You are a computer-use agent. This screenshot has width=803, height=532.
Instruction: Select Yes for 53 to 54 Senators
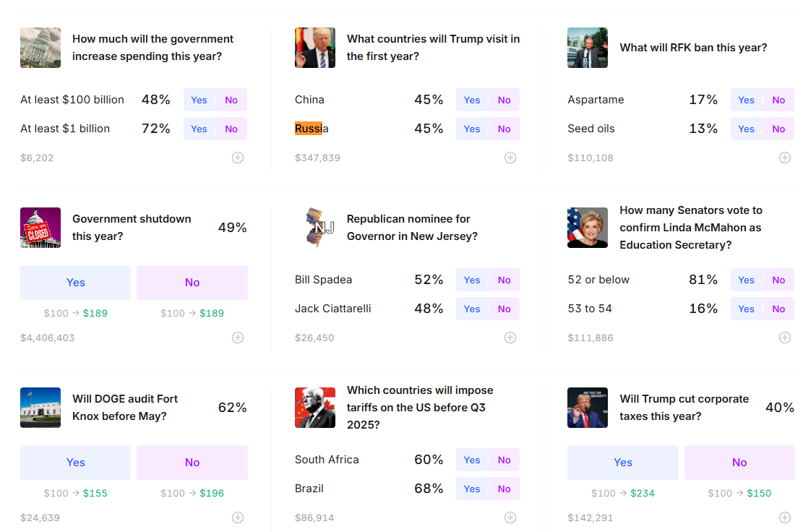point(746,309)
